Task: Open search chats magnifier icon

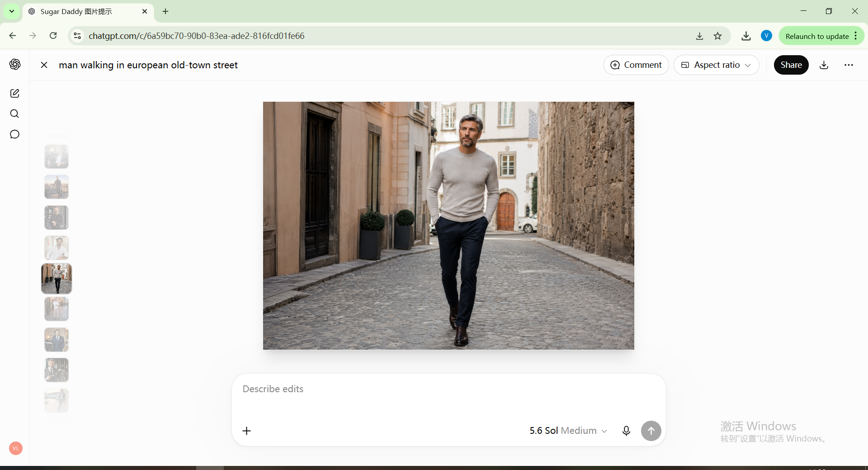Action: pos(14,114)
